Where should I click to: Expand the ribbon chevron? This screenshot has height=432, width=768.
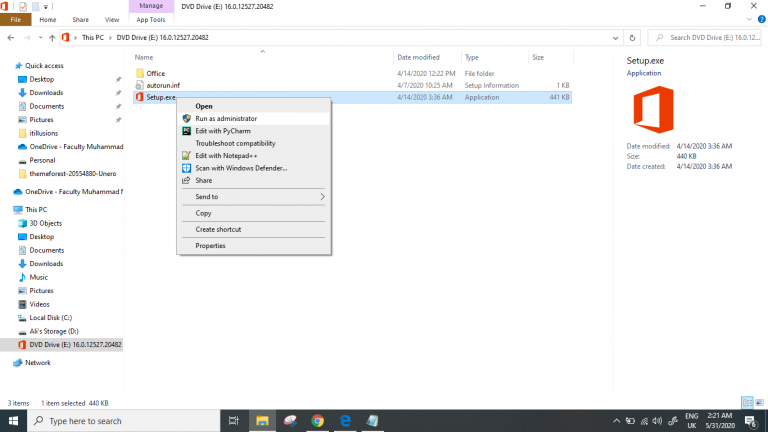(x=749, y=20)
